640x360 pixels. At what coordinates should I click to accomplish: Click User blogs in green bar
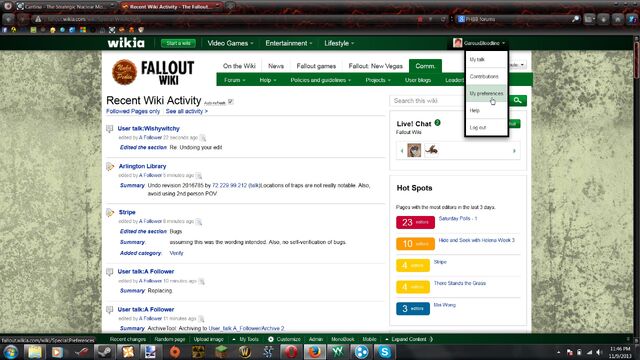click(x=418, y=80)
